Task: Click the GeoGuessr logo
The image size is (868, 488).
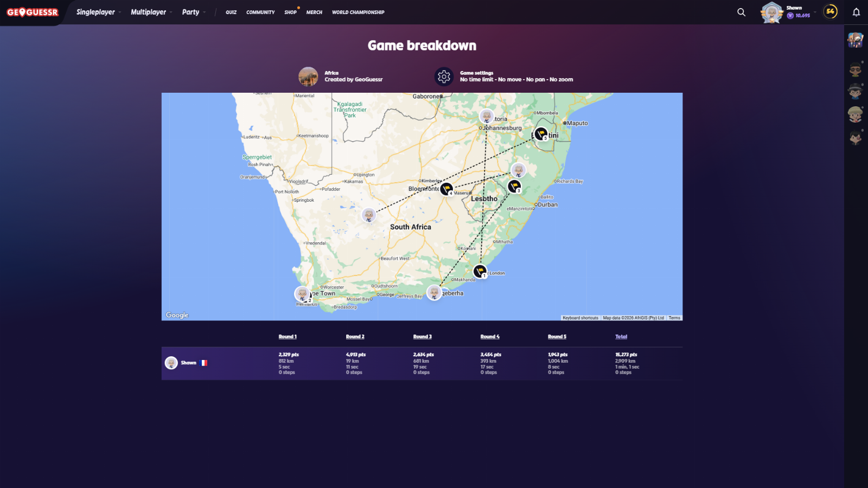Action: click(x=33, y=12)
